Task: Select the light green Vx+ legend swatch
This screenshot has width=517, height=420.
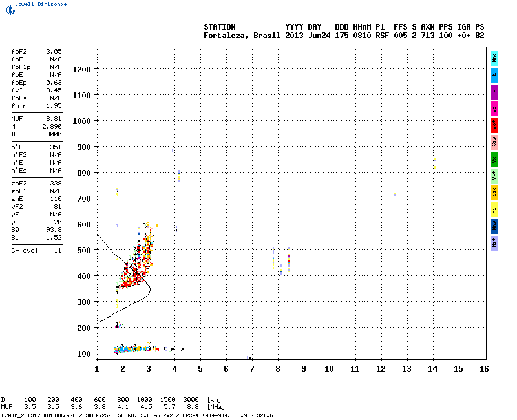Action: (494, 176)
